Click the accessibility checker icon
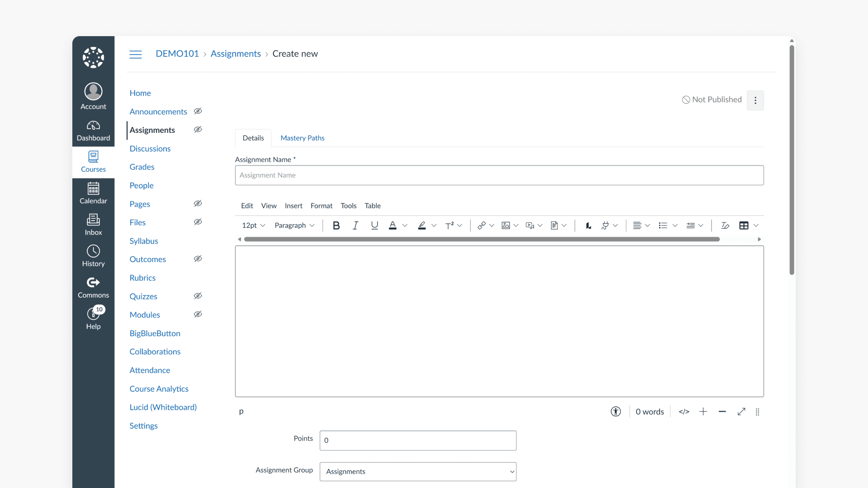The height and width of the screenshot is (488, 868). coord(615,412)
